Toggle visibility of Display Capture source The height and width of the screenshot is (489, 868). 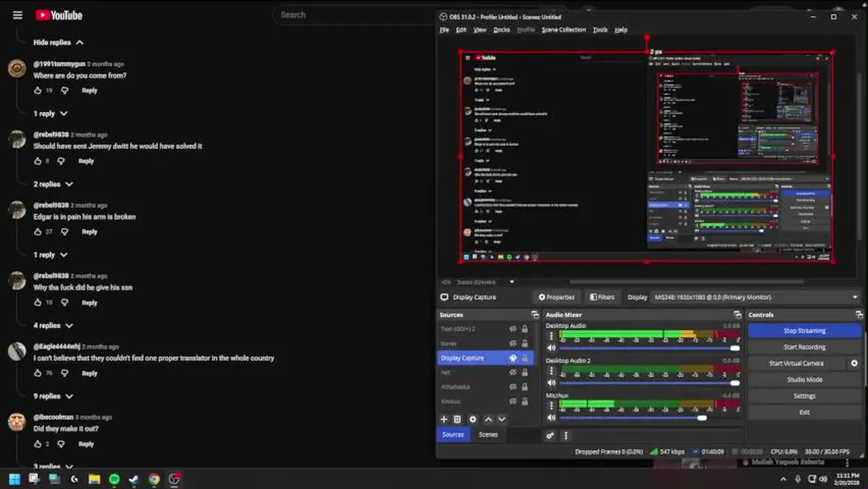(513, 358)
